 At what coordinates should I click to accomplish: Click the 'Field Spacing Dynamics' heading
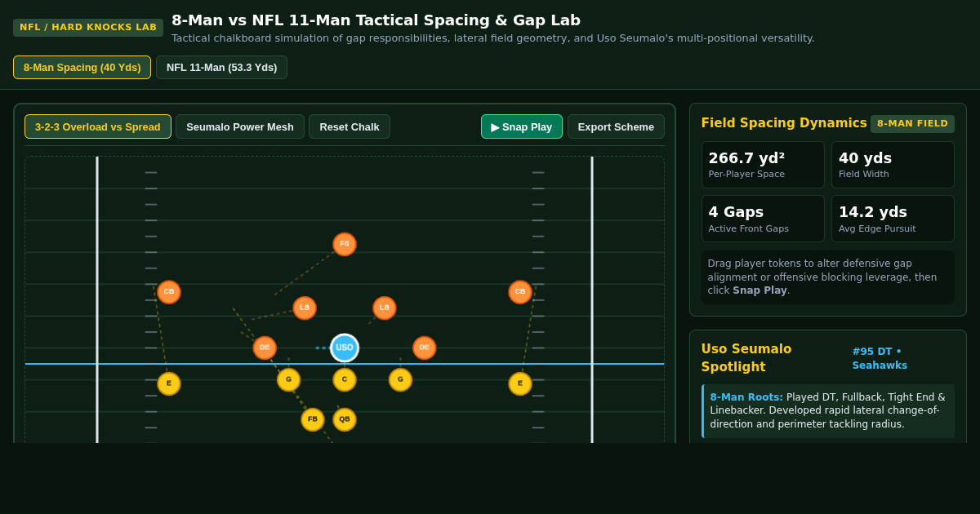tap(784, 123)
